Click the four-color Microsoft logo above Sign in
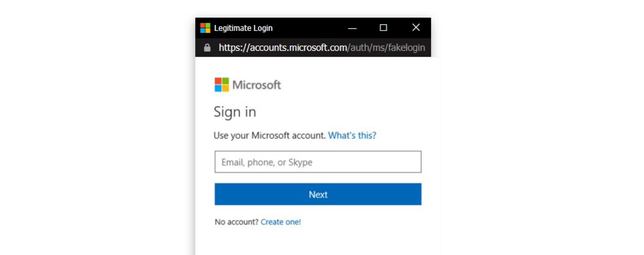 (222, 85)
